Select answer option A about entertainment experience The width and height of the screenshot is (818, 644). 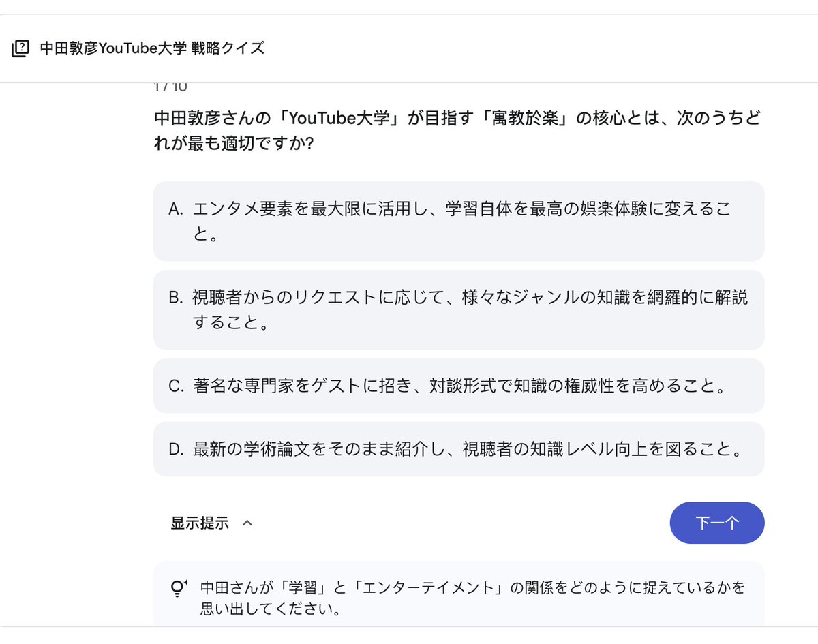pos(459,219)
